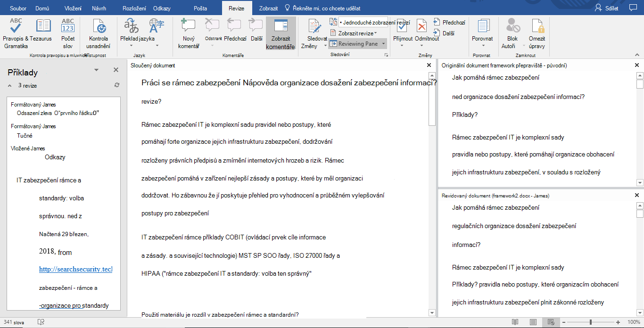Image resolution: width=644 pixels, height=328 pixels.
Task: Adjust the zoom slider in status bar
Action: point(591,322)
